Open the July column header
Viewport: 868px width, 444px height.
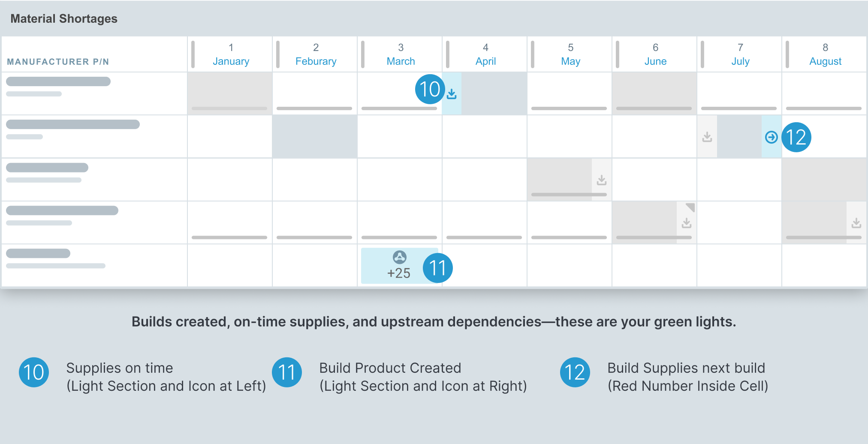(x=740, y=54)
